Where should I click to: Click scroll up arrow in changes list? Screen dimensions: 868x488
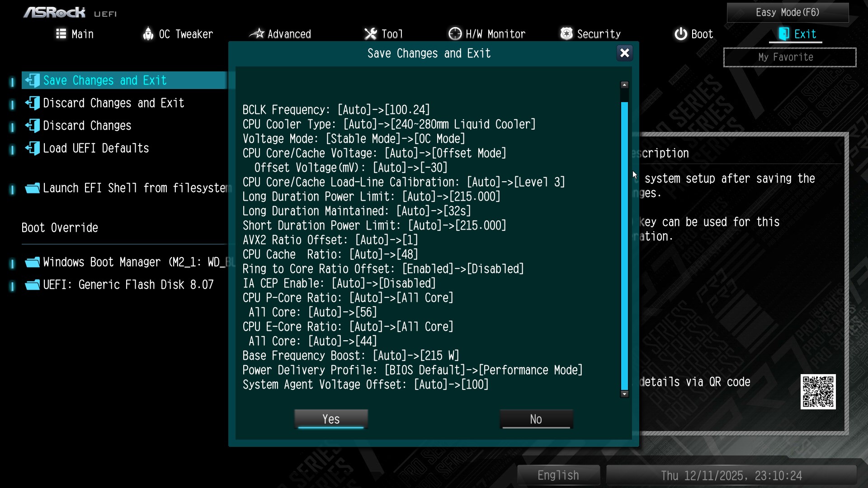pyautogui.click(x=624, y=85)
